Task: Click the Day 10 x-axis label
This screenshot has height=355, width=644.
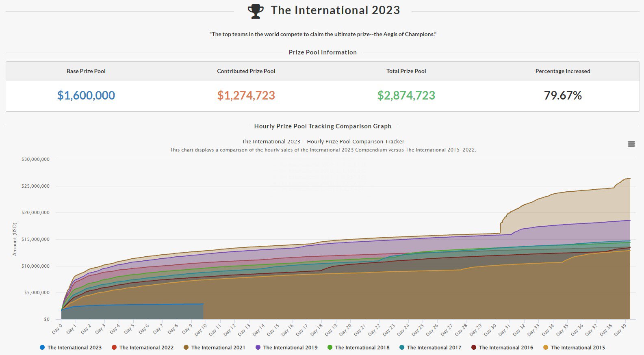Action: 201,329
